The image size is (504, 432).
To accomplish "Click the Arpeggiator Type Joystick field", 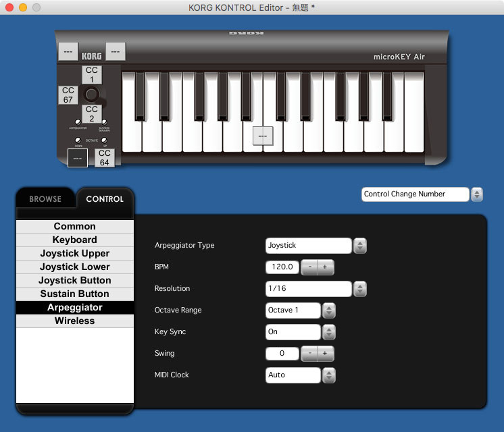I will pos(308,246).
